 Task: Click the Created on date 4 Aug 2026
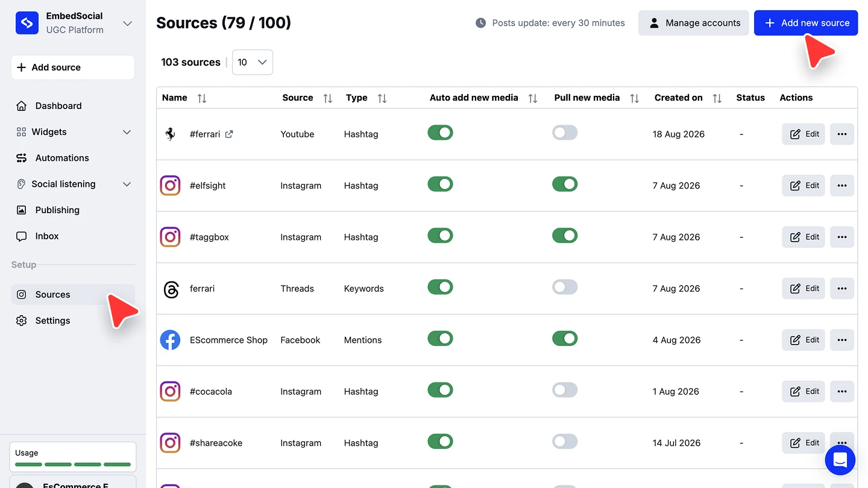point(676,340)
